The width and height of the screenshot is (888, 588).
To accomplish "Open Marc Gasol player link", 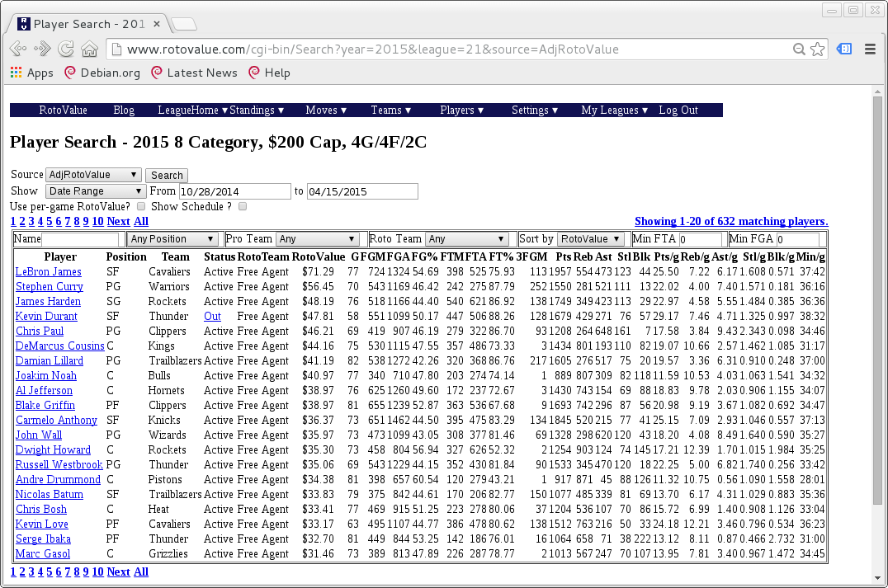I will pos(43,553).
